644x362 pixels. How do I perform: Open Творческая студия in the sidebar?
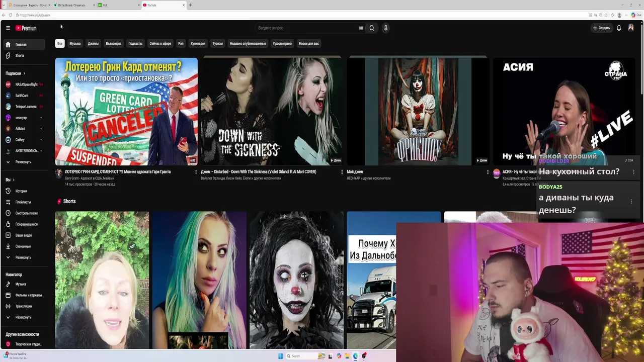(x=24, y=344)
